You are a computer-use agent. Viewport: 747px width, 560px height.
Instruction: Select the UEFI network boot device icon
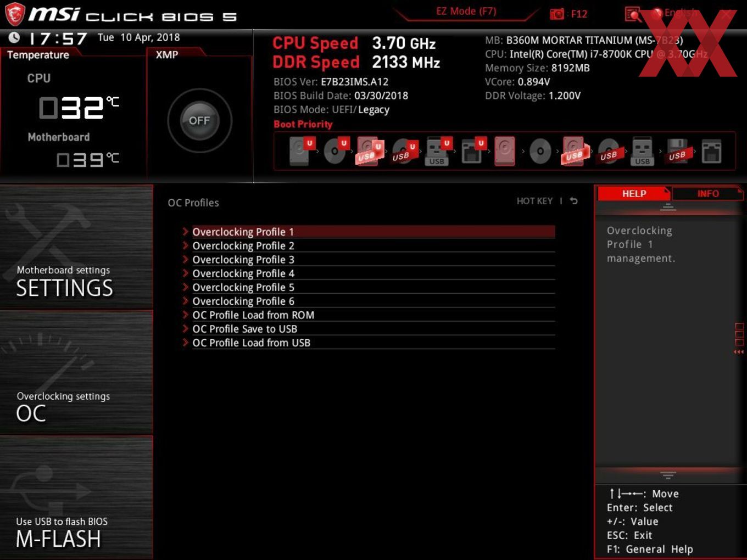(x=472, y=151)
